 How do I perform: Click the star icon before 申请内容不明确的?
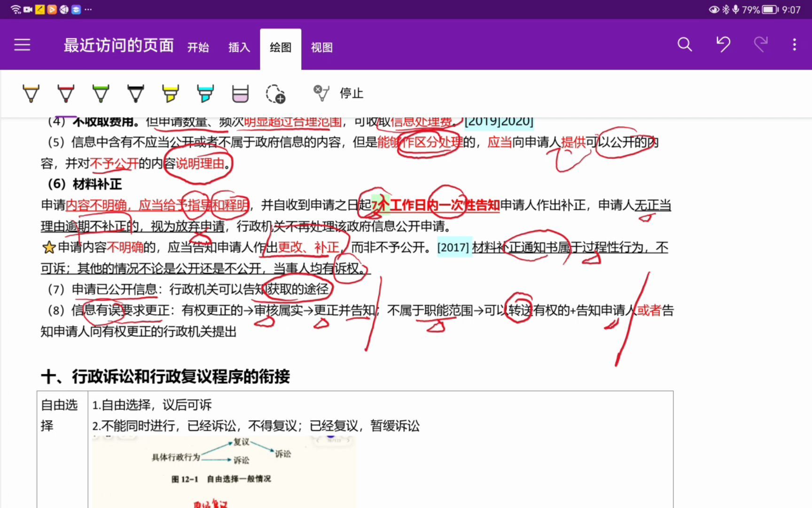(49, 247)
